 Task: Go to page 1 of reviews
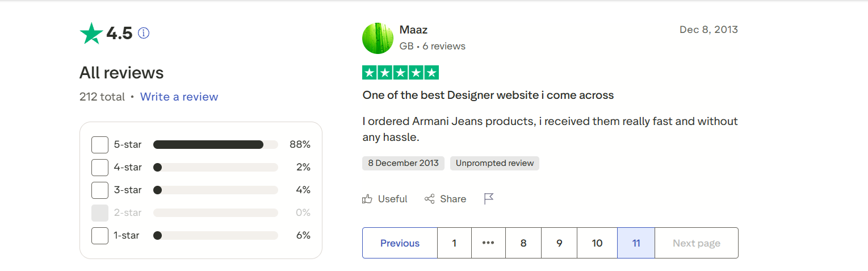tap(454, 243)
